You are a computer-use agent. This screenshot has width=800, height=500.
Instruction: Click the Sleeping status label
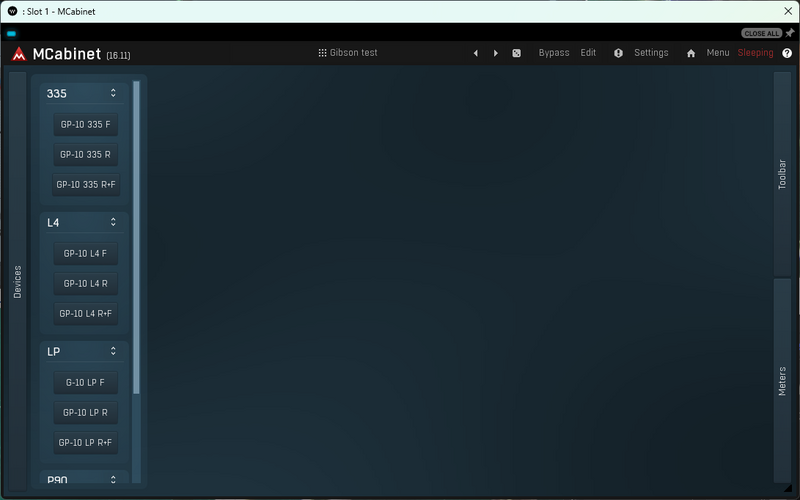tap(755, 53)
